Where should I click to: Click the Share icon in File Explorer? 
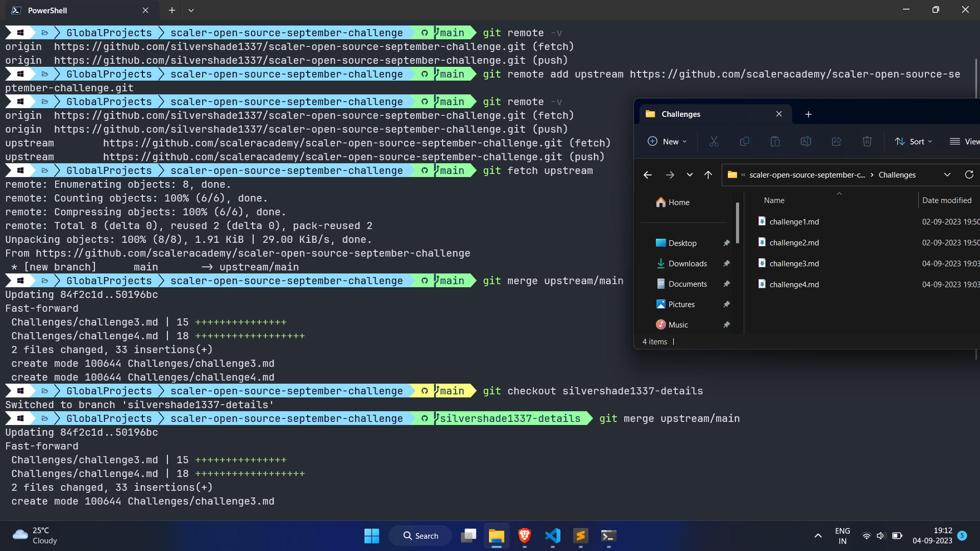point(836,141)
